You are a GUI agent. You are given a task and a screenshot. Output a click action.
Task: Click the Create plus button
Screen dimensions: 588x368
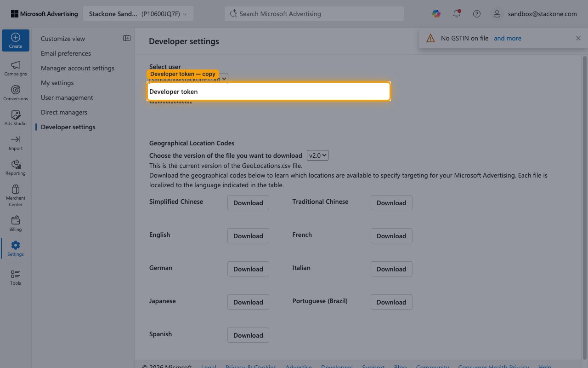click(x=16, y=40)
